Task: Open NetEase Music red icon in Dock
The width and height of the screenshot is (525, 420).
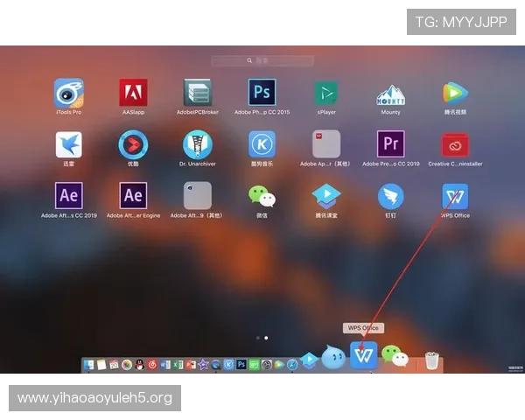Action: point(152,364)
